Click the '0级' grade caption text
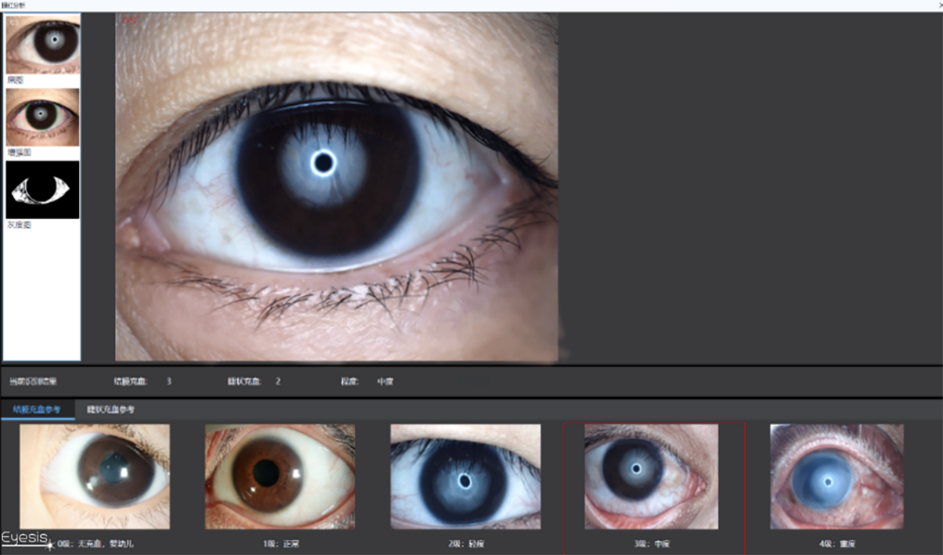 [96, 544]
